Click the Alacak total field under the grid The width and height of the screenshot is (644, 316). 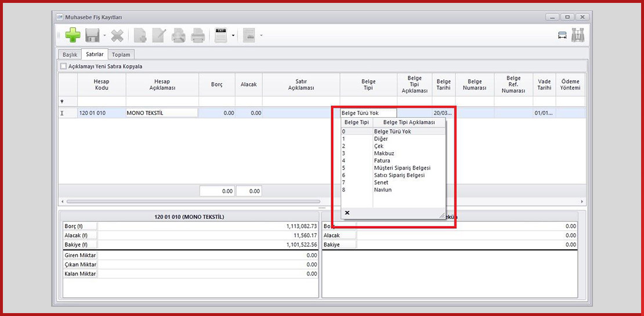click(249, 191)
